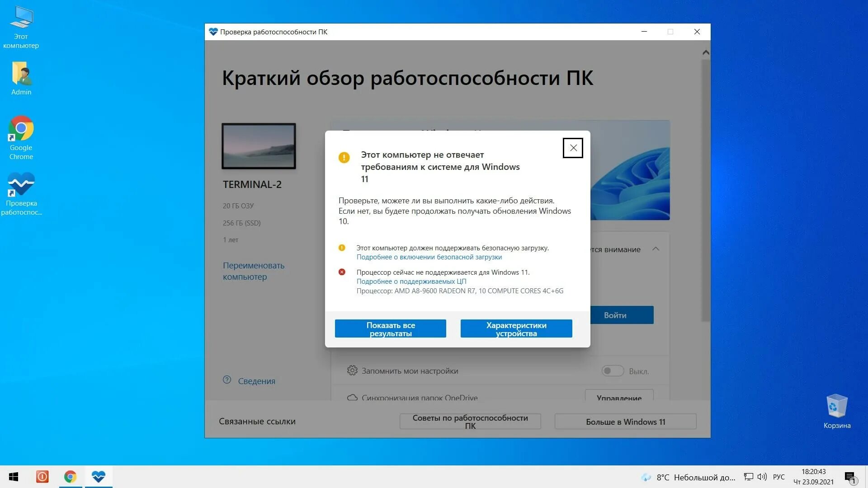Screen dimensions: 868x488
Task: Open the Admin folder desktop icon
Action: pos(21,79)
